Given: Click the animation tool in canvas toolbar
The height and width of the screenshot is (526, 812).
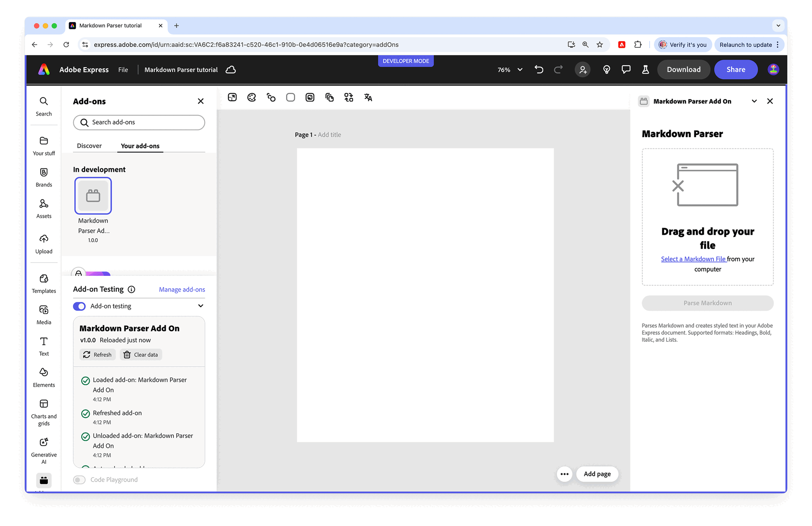Looking at the screenshot, I should point(271,97).
